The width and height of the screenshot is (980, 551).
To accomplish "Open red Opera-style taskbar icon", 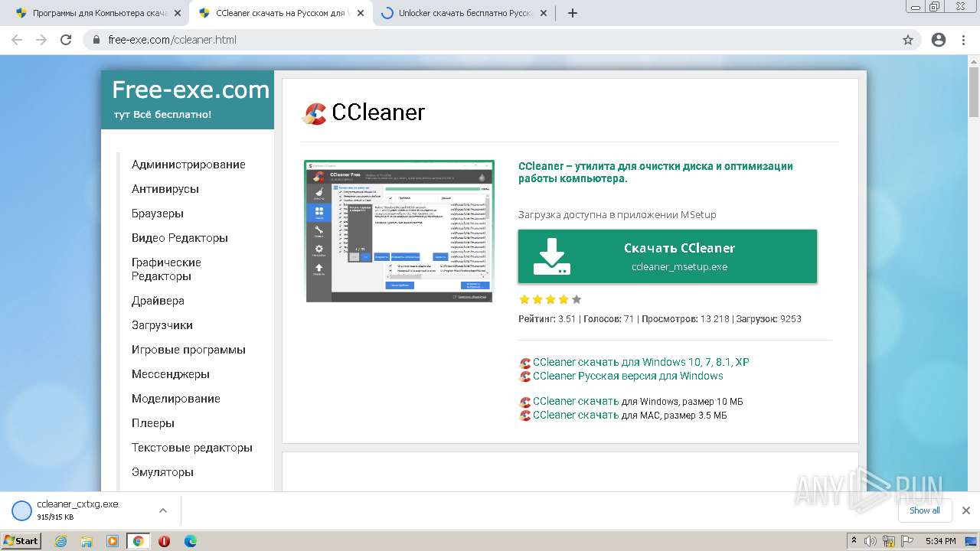I will 164,541.
